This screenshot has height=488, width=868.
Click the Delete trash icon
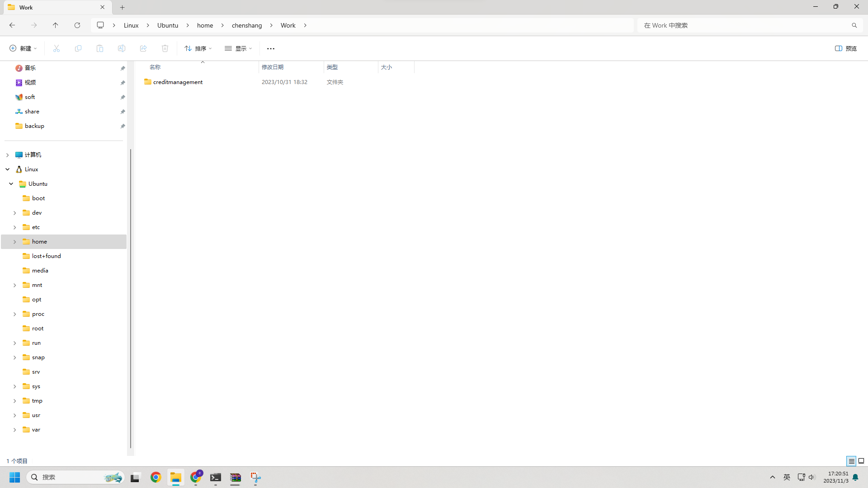point(165,48)
